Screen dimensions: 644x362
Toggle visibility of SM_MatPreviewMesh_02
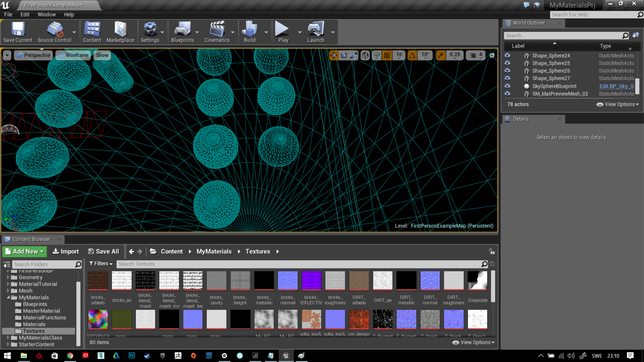(507, 94)
